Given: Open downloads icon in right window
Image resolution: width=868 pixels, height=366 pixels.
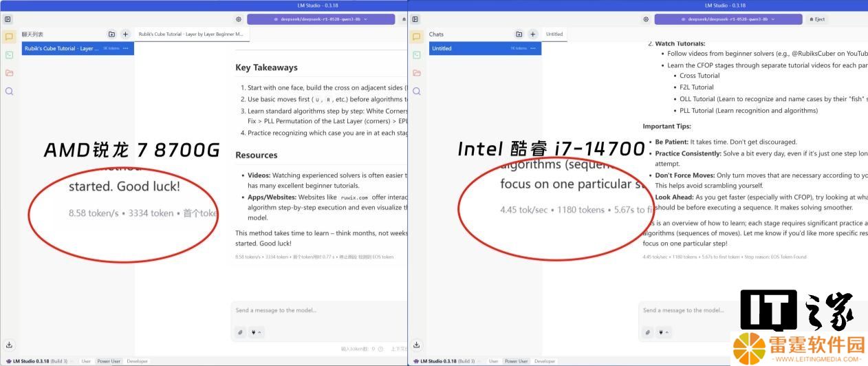Looking at the screenshot, I should [x=416, y=345].
